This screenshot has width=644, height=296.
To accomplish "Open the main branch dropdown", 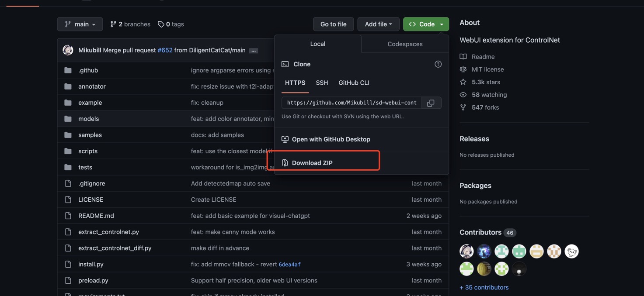I will point(80,24).
